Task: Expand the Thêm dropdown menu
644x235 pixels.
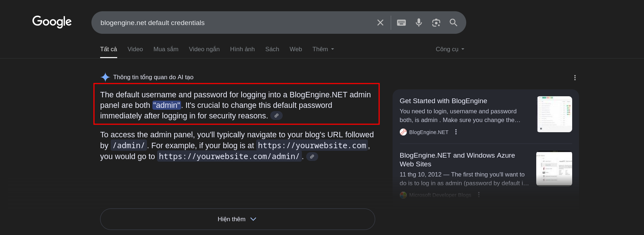Action: [x=323, y=49]
